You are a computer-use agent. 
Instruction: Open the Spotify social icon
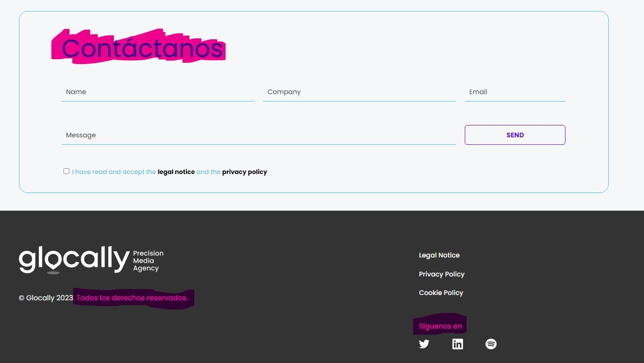[491, 344]
